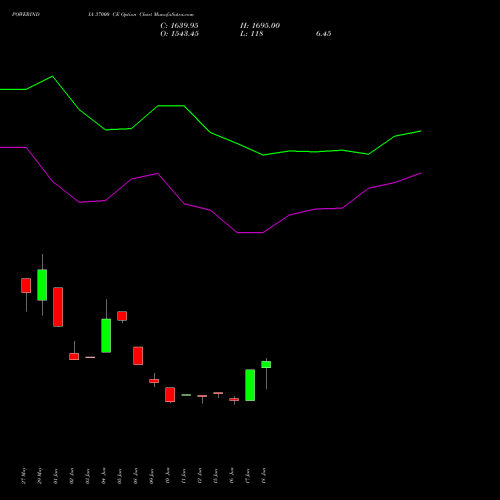
Task: Select the 09 Jun date label
Action: coord(152,476)
